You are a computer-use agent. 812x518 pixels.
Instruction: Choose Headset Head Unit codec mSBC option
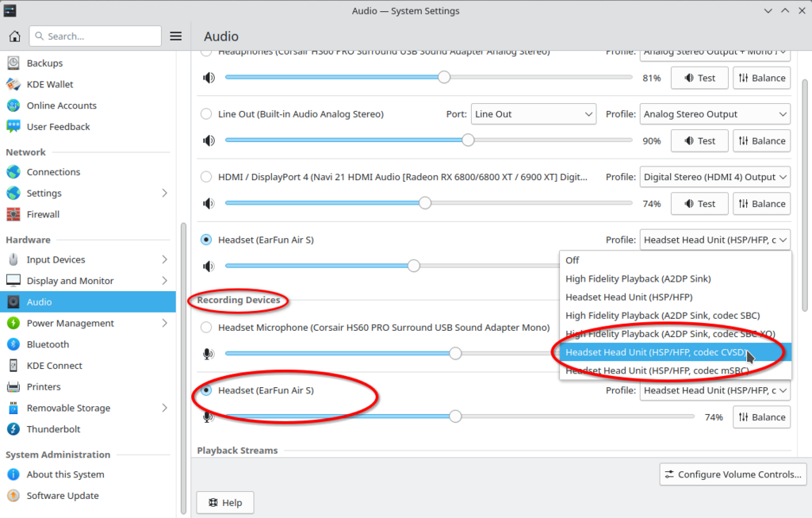(658, 370)
